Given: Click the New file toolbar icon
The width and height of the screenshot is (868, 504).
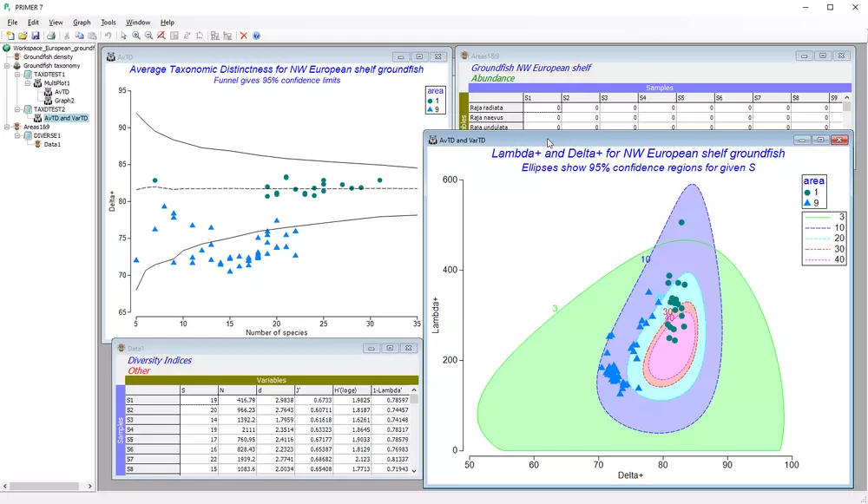Looking at the screenshot, I should click(x=10, y=36).
